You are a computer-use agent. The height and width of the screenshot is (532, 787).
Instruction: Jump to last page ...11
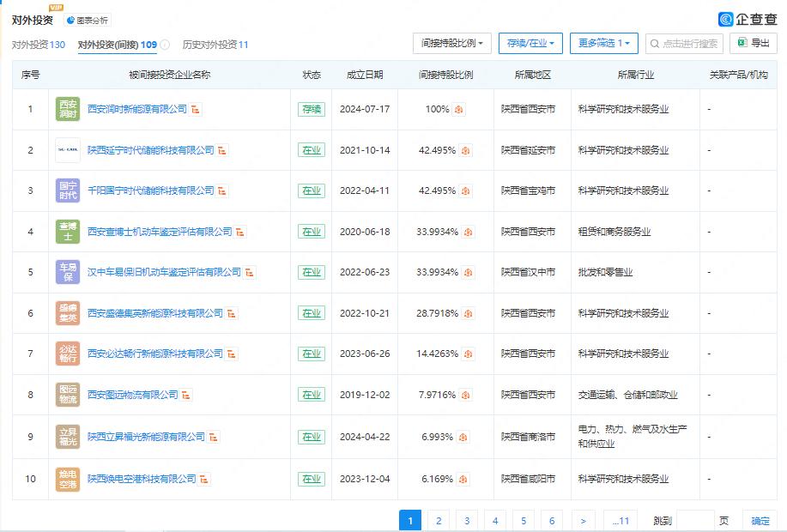(x=621, y=521)
